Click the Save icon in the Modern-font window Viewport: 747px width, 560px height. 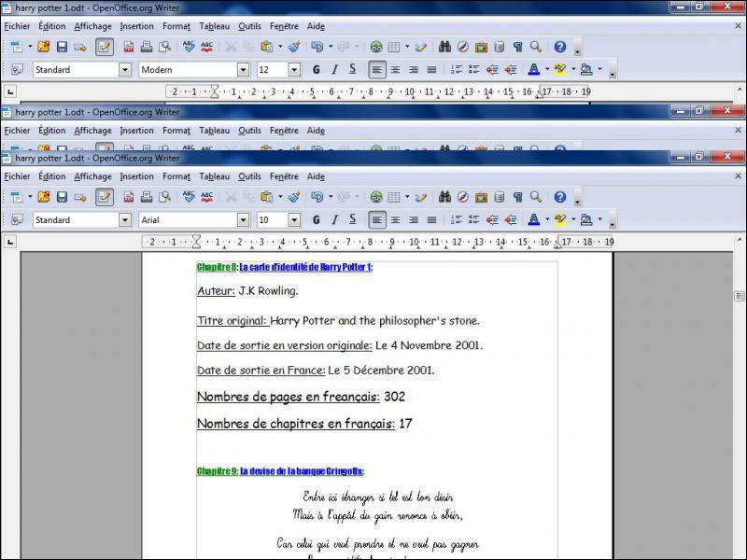tap(62, 47)
